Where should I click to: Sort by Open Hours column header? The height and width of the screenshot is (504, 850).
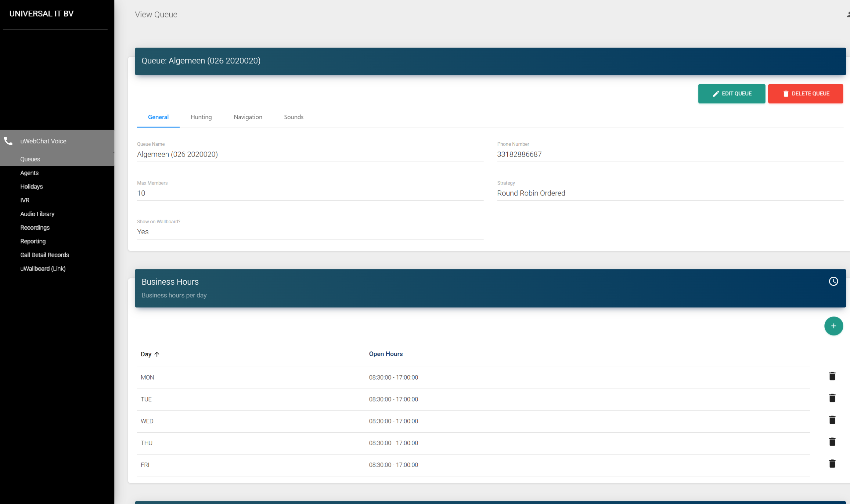(385, 354)
